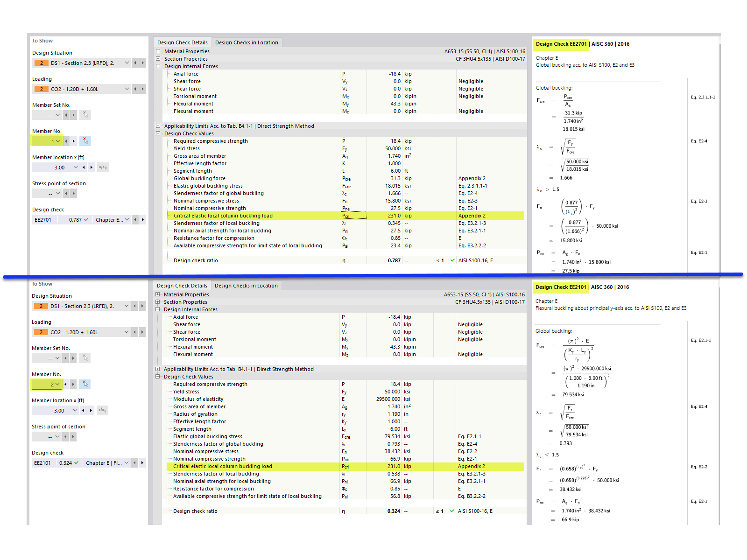747x560 pixels.
Task: Click next Design Situation arrow in lower panel
Action: 142,306
